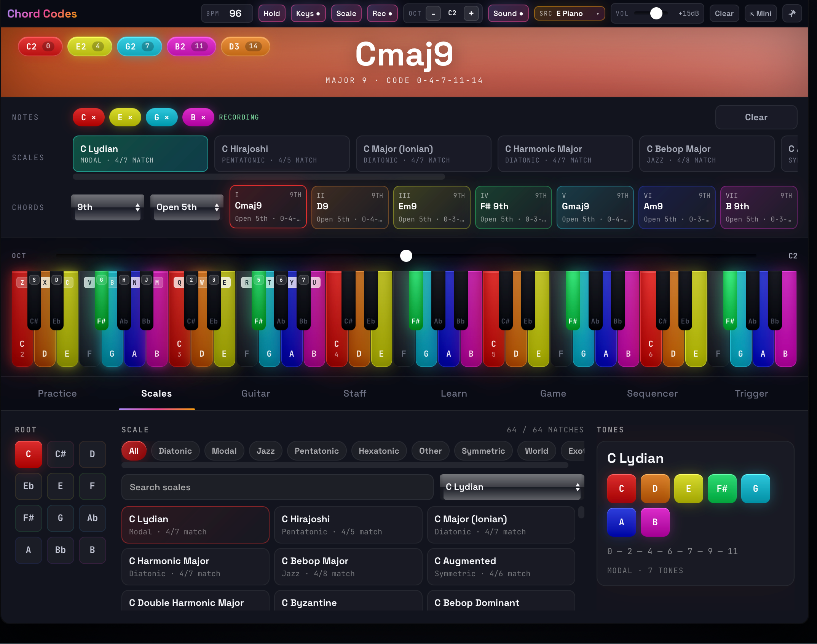817x644 pixels.
Task: Open the 9th chord type dropdown
Action: point(108,207)
